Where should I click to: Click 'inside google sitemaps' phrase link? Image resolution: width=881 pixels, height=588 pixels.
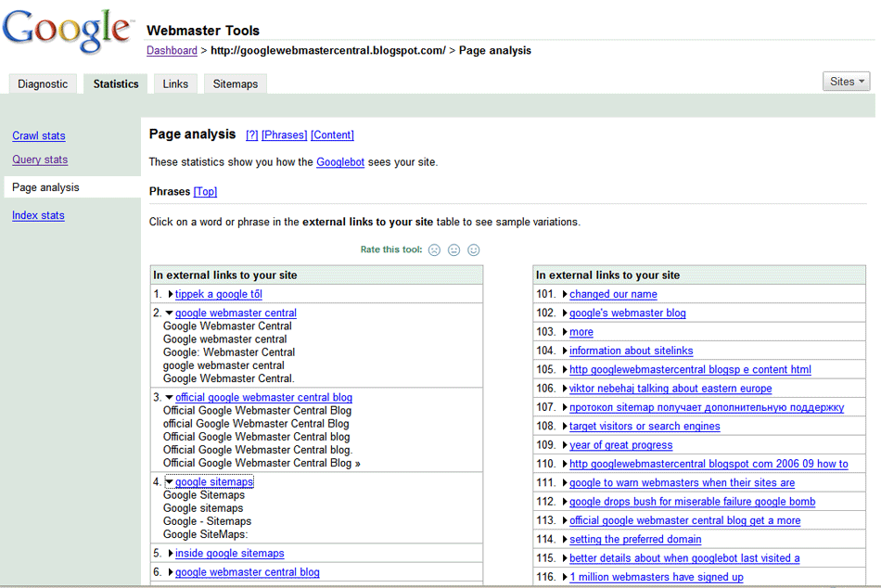230,553
